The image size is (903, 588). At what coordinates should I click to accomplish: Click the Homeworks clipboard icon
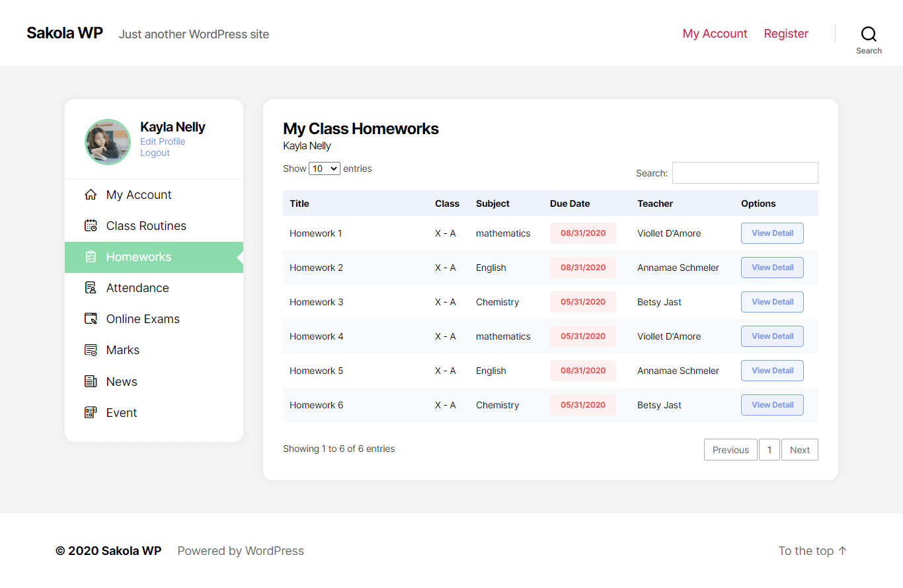[91, 257]
